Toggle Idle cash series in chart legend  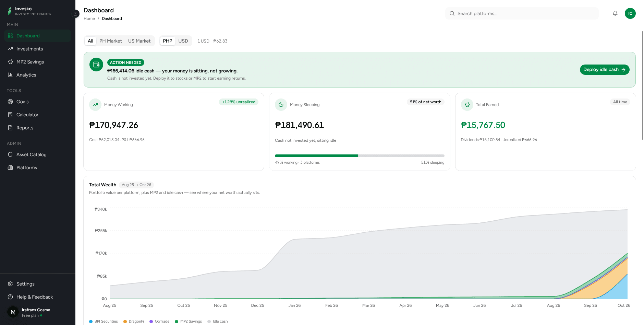tap(218, 322)
